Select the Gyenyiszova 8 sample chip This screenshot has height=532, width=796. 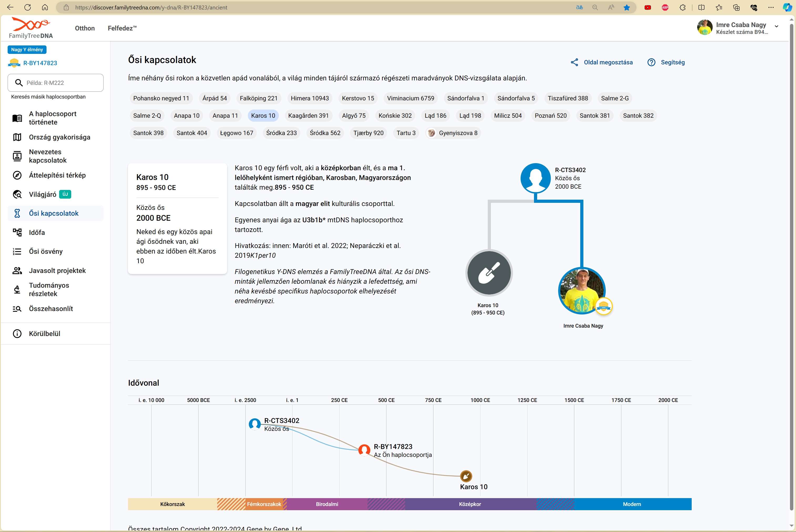coord(453,133)
